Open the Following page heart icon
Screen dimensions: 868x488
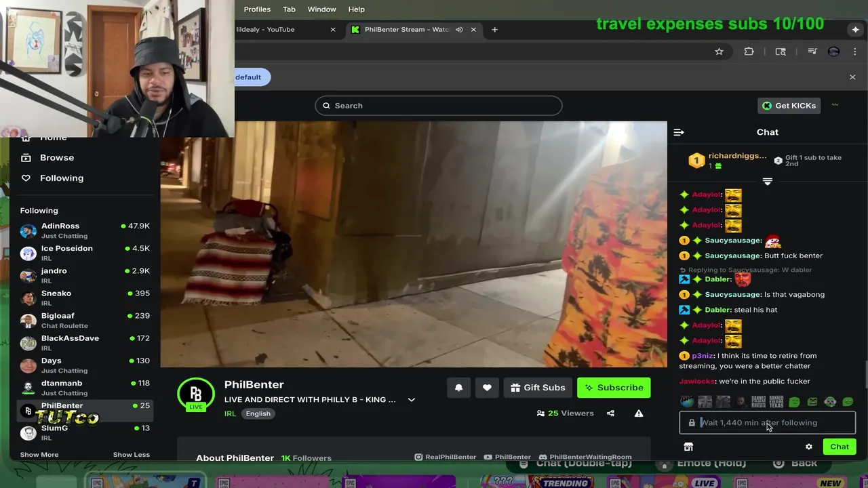click(x=26, y=178)
